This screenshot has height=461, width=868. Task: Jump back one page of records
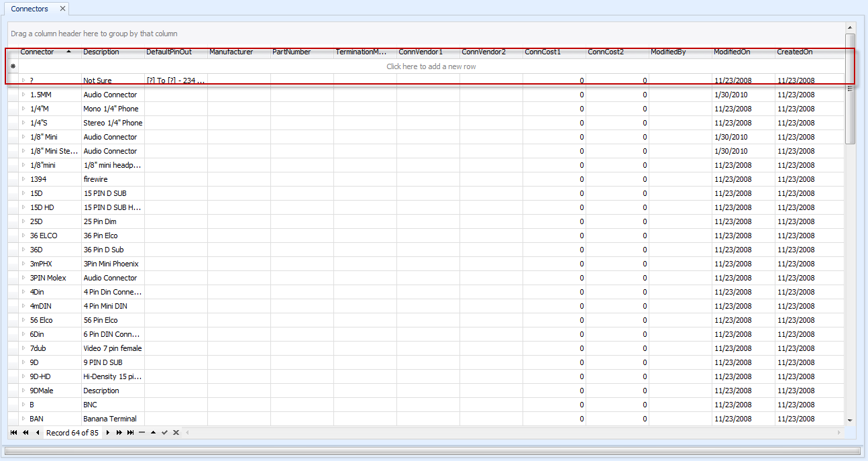(25, 433)
